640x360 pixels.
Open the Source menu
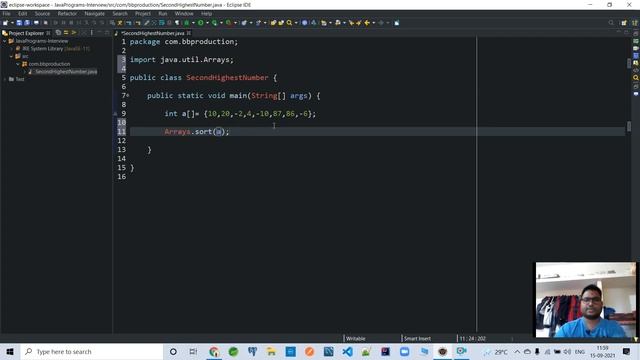pyautogui.click(x=42, y=13)
